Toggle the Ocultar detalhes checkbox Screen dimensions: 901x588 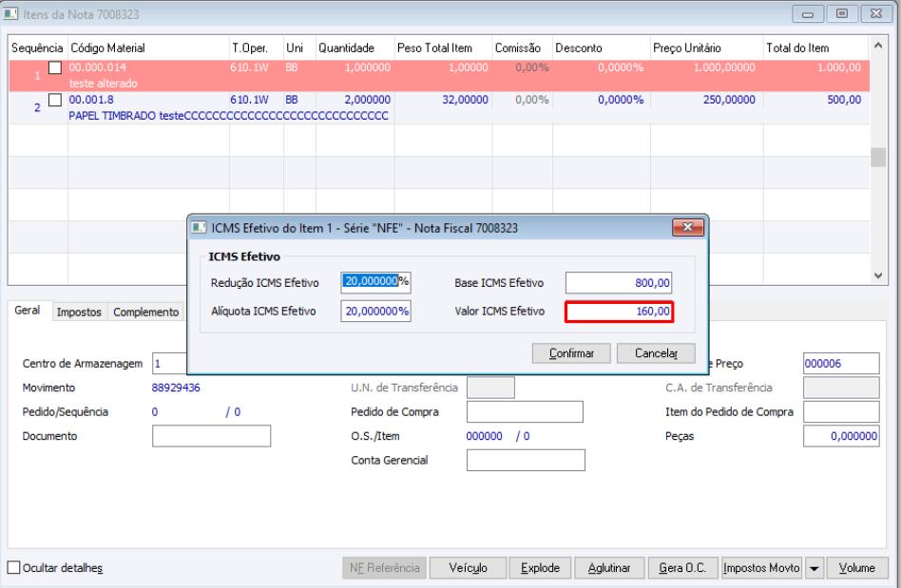click(14, 568)
